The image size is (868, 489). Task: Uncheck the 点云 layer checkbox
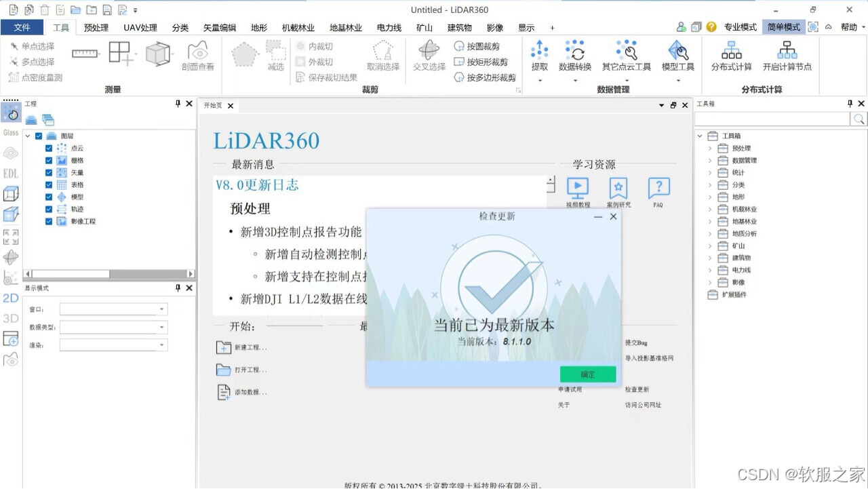click(x=49, y=148)
